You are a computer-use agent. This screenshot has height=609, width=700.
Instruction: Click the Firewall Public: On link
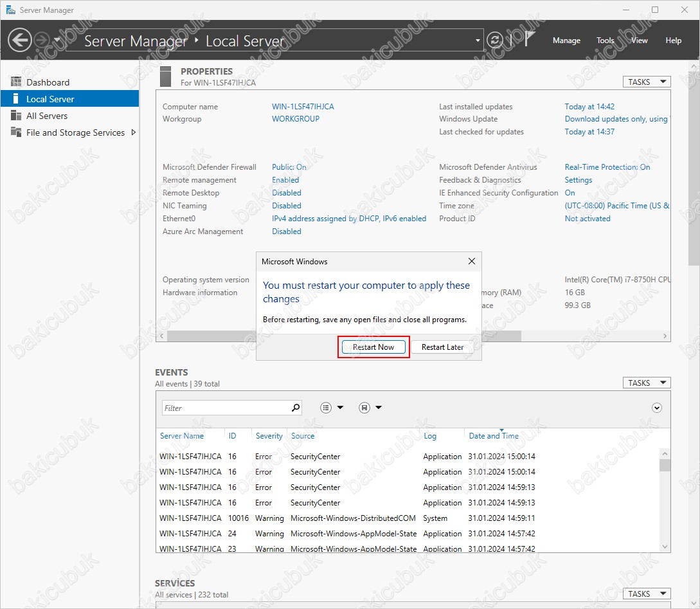[x=289, y=167]
